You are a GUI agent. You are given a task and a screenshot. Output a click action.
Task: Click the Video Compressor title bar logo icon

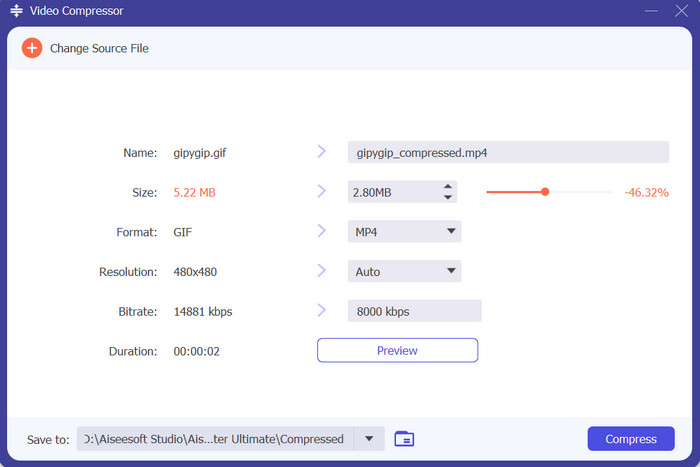pyautogui.click(x=17, y=11)
